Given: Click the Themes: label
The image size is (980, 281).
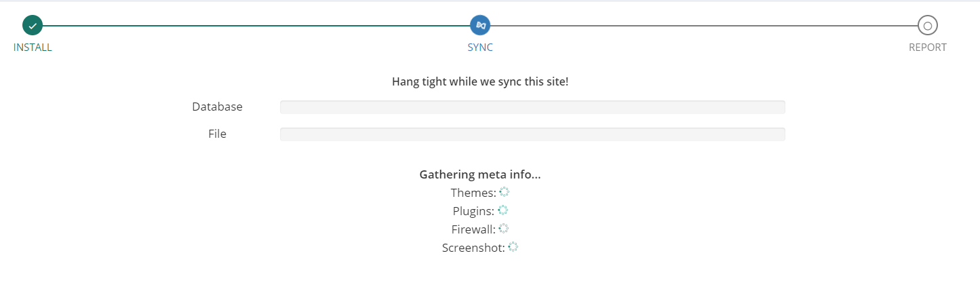Looking at the screenshot, I should click(473, 193).
